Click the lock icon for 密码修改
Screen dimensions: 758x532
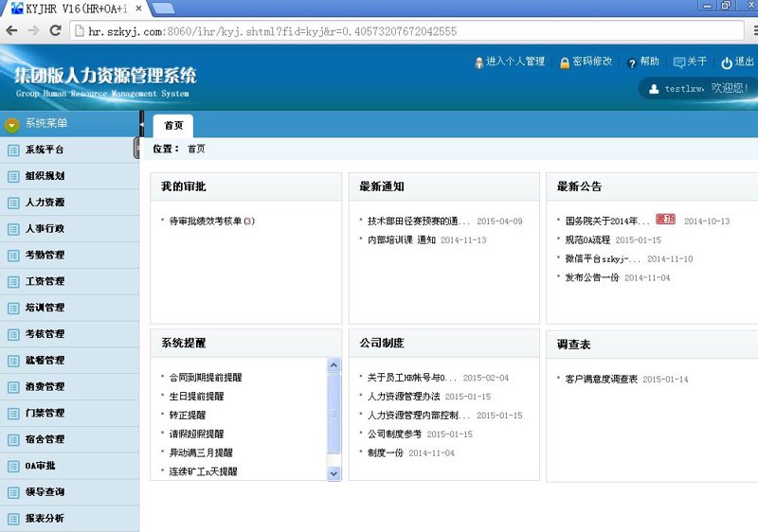[x=564, y=62]
